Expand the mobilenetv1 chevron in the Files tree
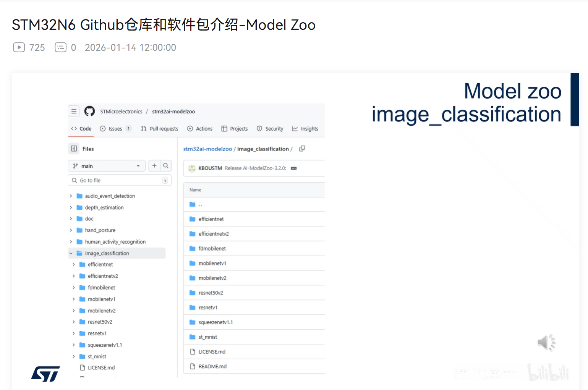 (74, 299)
